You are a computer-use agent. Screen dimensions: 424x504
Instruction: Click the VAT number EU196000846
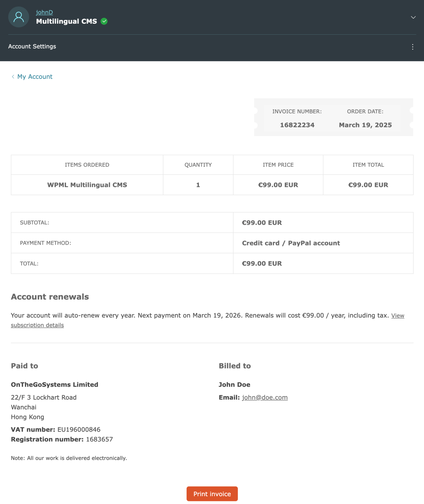79,429
